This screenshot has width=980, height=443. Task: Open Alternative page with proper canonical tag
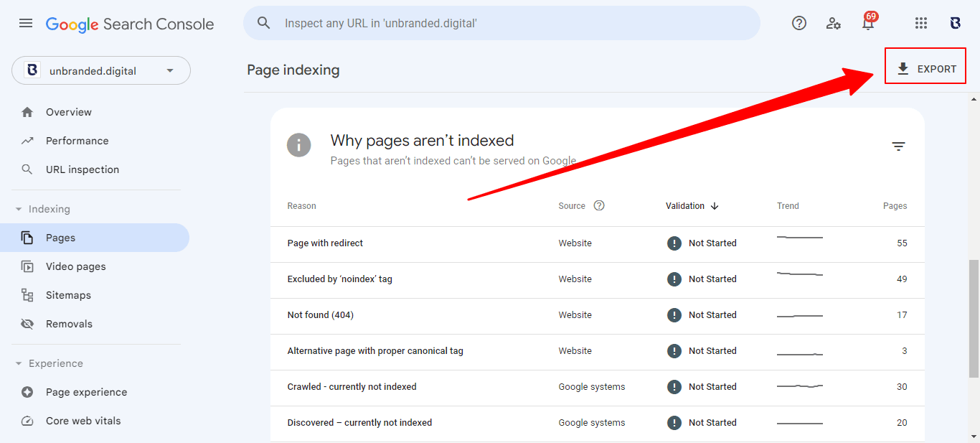coord(597,352)
